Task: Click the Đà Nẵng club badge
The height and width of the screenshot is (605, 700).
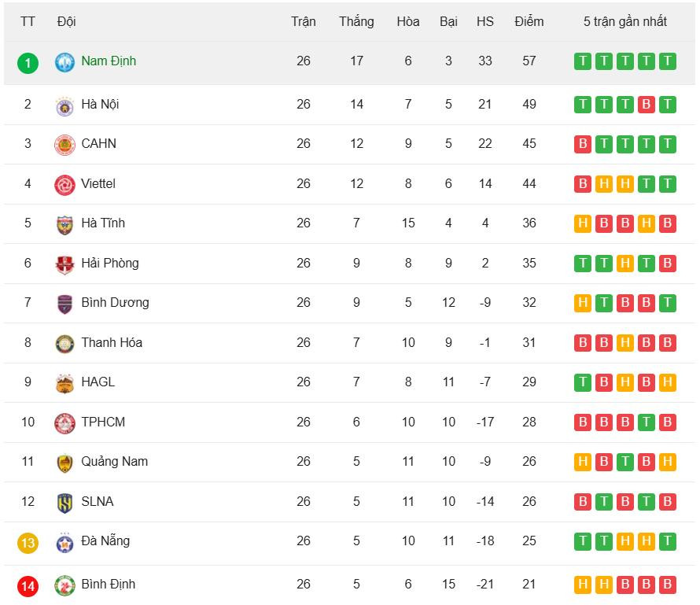Action: [64, 542]
